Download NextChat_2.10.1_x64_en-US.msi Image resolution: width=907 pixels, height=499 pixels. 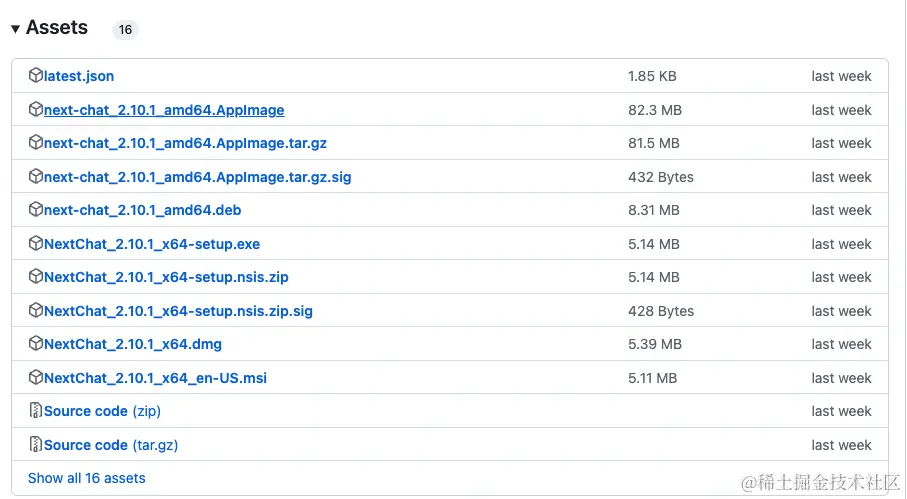tap(155, 378)
